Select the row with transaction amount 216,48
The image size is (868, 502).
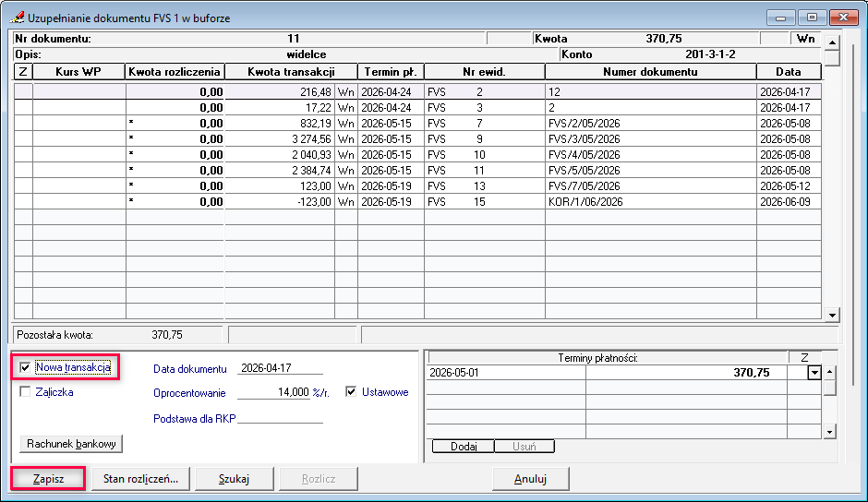point(417,92)
